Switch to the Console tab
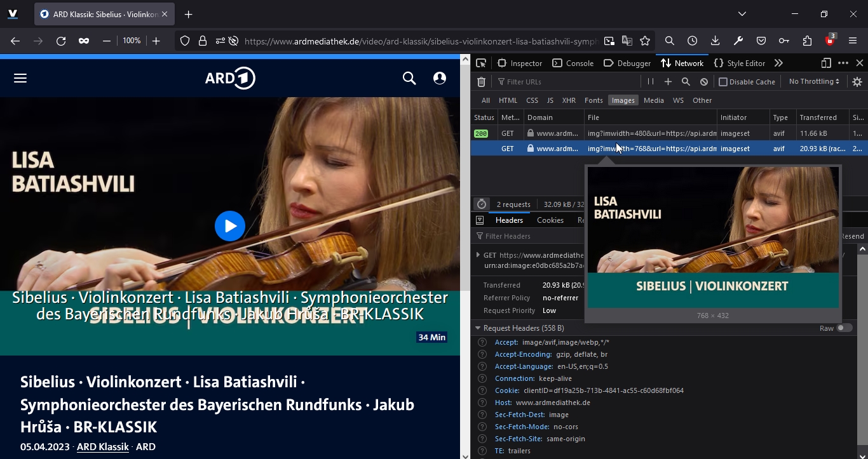Image resolution: width=868 pixels, height=459 pixels. (573, 63)
